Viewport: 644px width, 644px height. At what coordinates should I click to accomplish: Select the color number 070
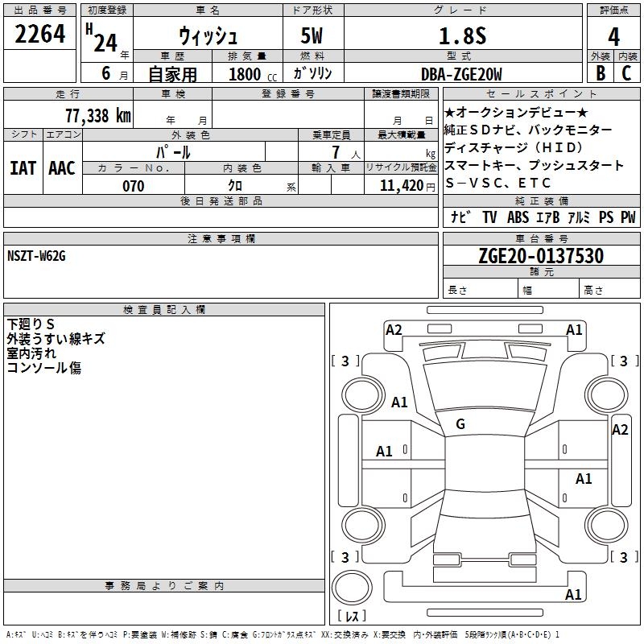pyautogui.click(x=134, y=186)
